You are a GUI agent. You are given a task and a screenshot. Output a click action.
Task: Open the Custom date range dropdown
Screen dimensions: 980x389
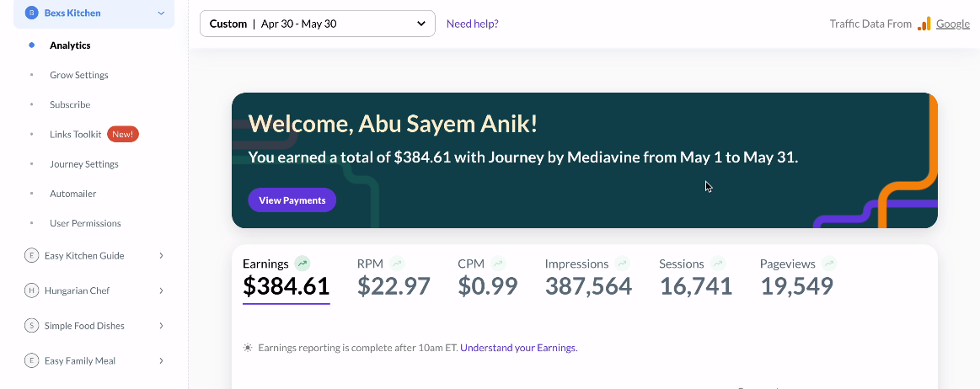318,24
